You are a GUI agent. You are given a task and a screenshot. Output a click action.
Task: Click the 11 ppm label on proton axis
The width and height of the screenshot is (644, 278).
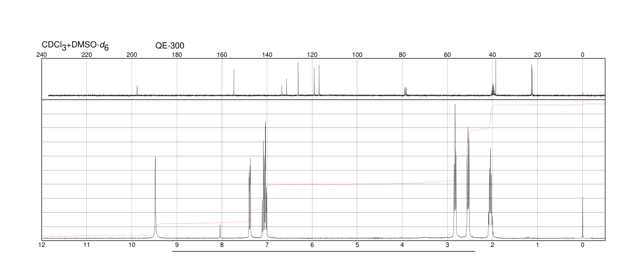(x=87, y=245)
